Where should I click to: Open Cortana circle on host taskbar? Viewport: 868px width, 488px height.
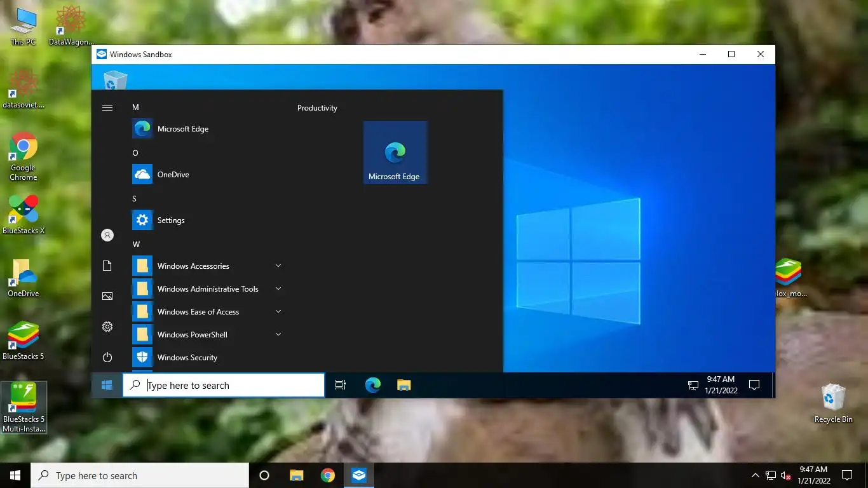(264, 475)
